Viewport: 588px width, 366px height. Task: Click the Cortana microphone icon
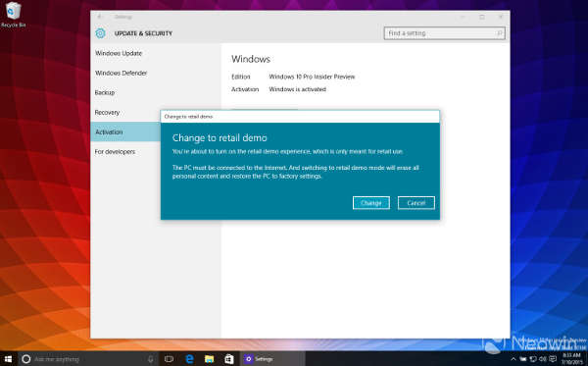pyautogui.click(x=150, y=359)
